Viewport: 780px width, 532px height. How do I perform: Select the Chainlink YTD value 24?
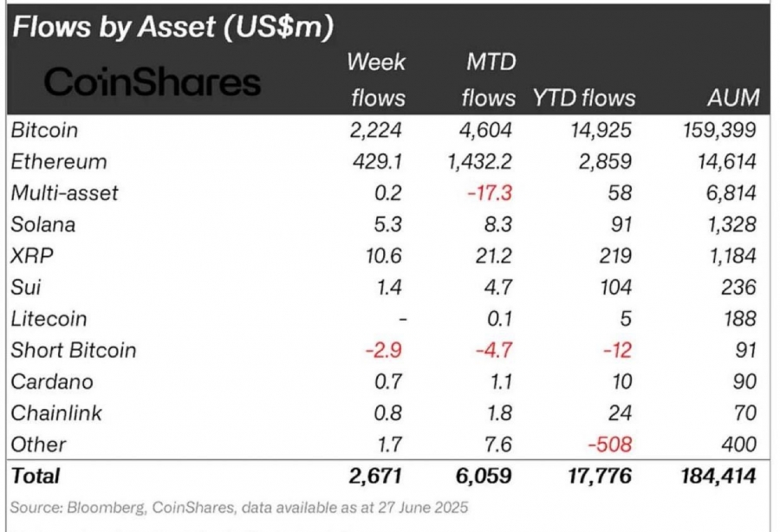[x=620, y=413]
